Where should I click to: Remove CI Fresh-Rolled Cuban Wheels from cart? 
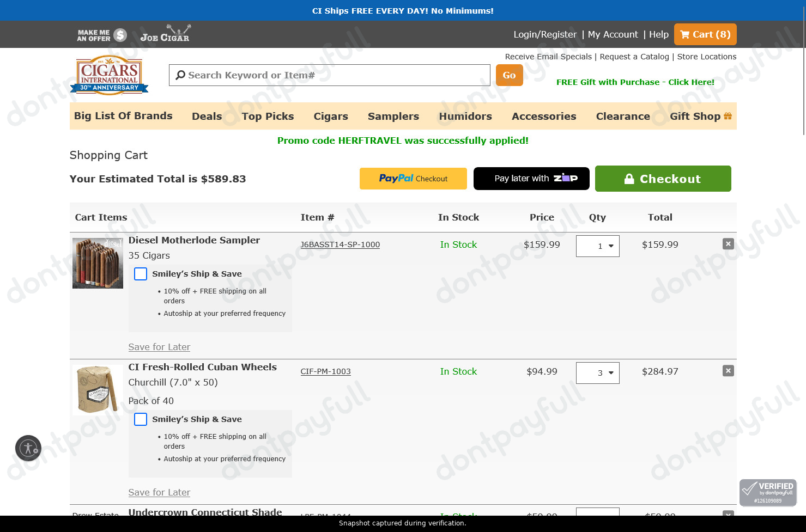pyautogui.click(x=728, y=371)
